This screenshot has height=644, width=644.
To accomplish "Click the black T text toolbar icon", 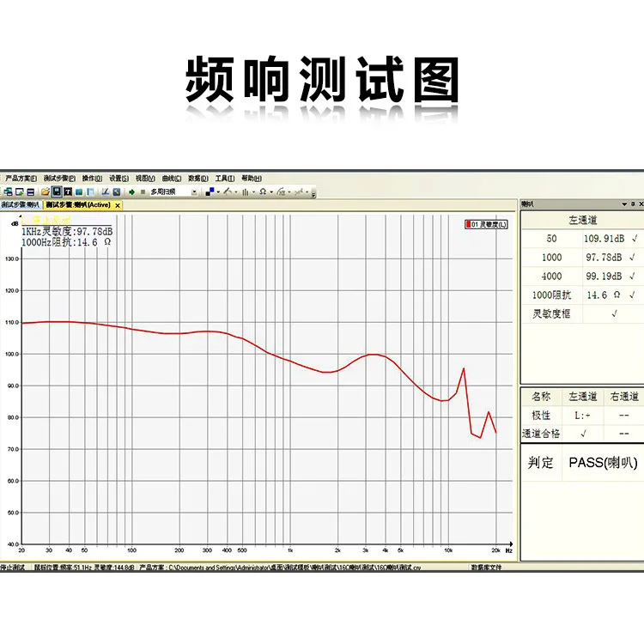I will click(x=68, y=191).
